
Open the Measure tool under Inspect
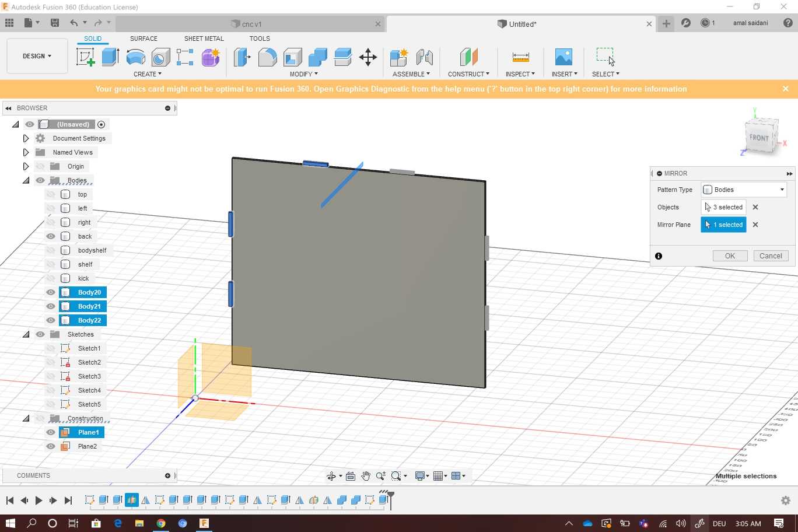pyautogui.click(x=520, y=57)
